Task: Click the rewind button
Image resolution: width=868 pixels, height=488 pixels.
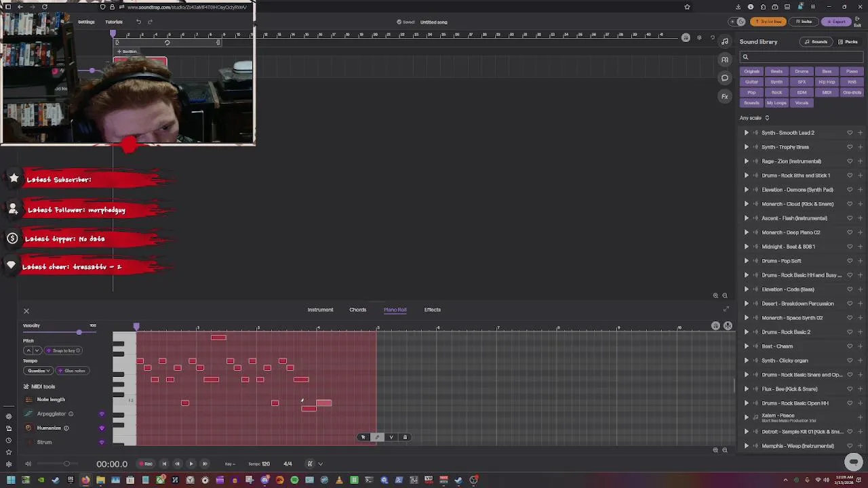Action: coord(178,464)
